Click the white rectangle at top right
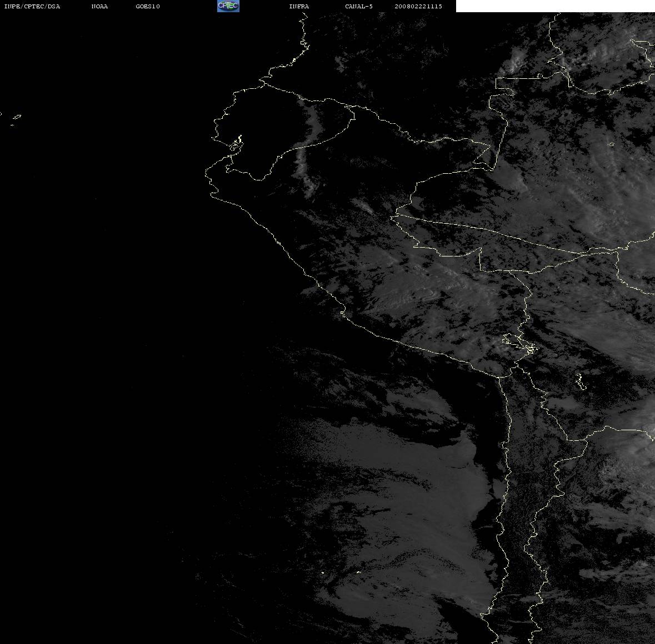The width and height of the screenshot is (655, 644). (x=555, y=6)
